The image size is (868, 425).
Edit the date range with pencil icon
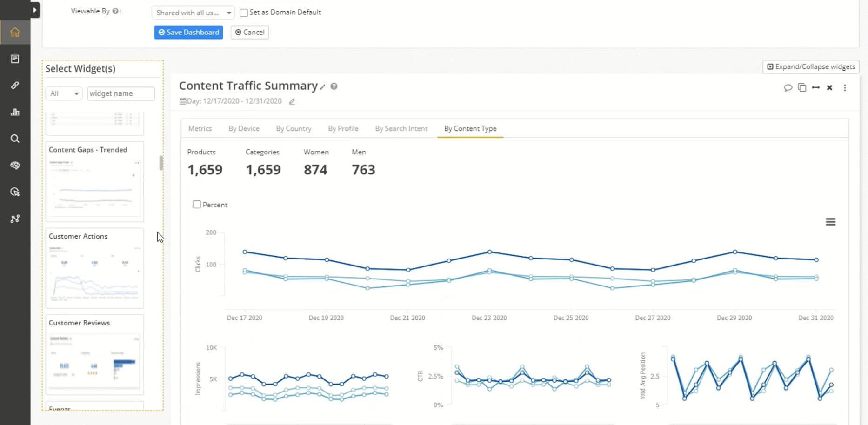292,101
